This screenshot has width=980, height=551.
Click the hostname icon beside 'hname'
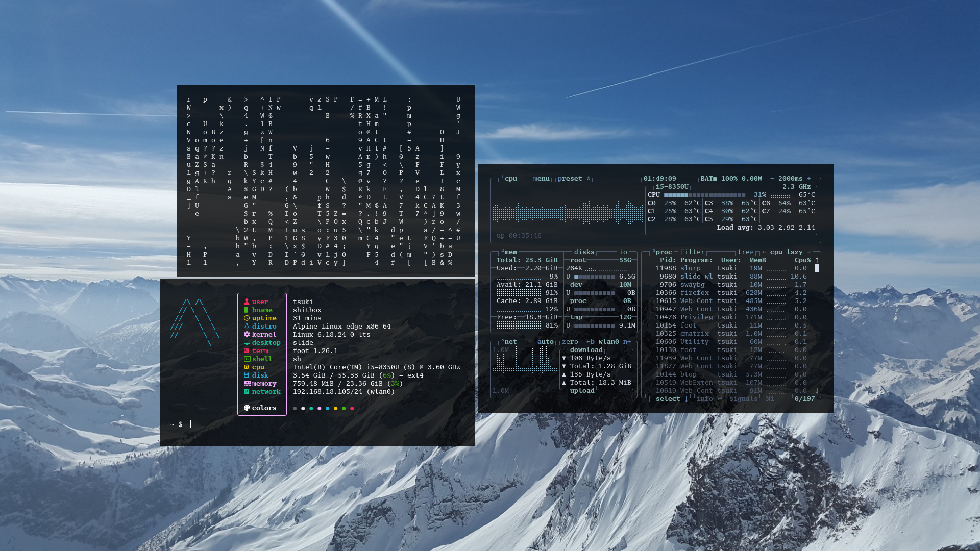point(247,310)
